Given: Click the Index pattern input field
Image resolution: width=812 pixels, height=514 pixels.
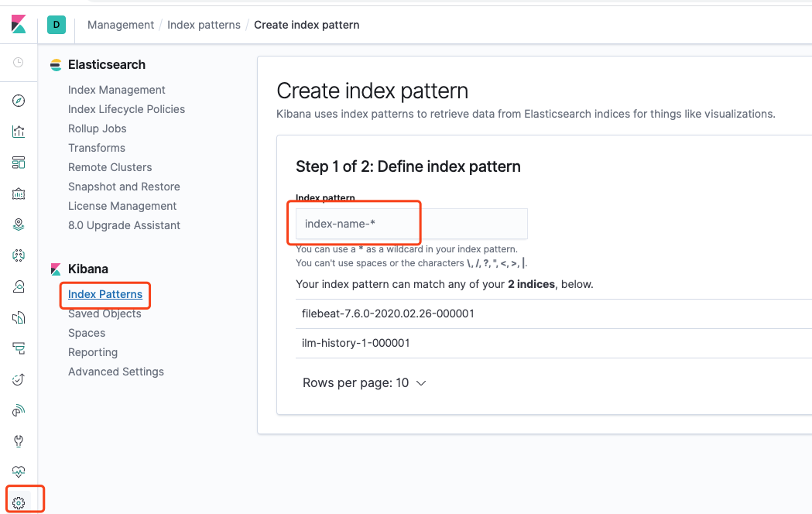Looking at the screenshot, I should [x=411, y=224].
